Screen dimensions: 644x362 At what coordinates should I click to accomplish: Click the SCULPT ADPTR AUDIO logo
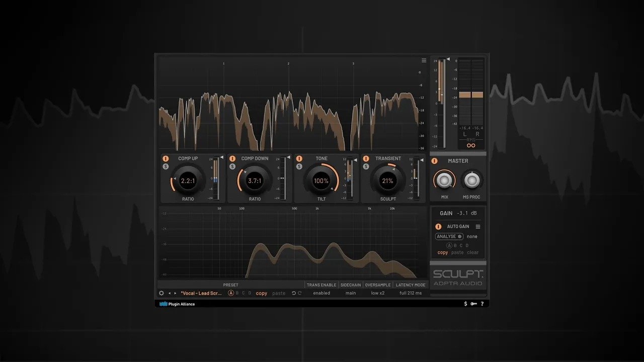(458, 278)
